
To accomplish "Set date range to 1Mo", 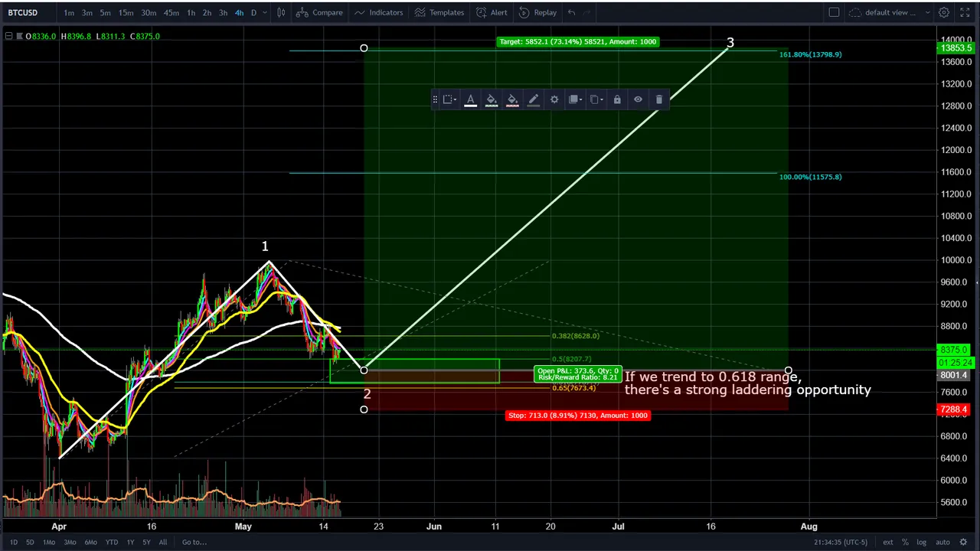I will click(x=49, y=542).
